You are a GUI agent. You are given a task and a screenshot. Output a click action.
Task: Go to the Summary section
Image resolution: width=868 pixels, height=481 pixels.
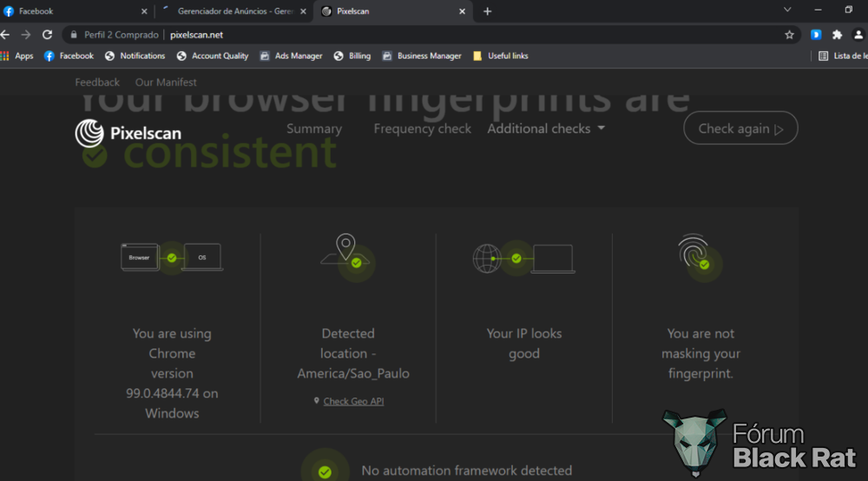pyautogui.click(x=314, y=128)
